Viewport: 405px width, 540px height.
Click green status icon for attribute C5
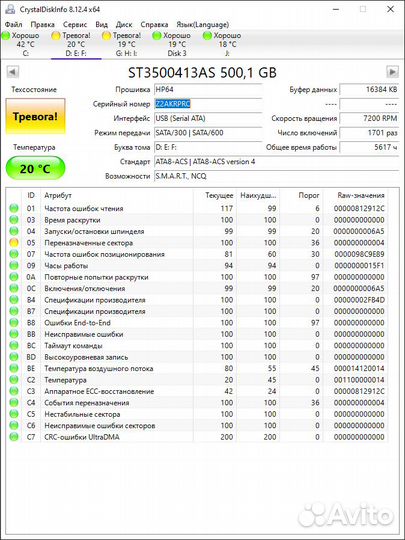click(14, 414)
